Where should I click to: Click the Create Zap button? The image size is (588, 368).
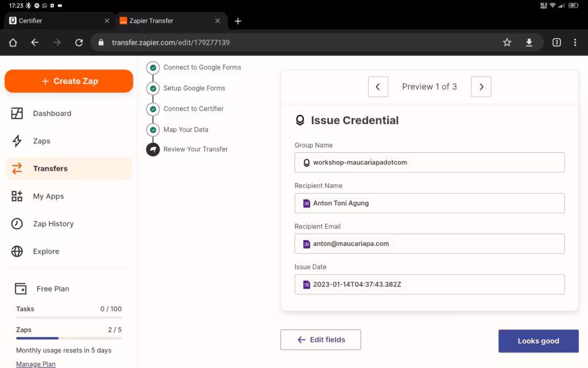pyautogui.click(x=69, y=81)
